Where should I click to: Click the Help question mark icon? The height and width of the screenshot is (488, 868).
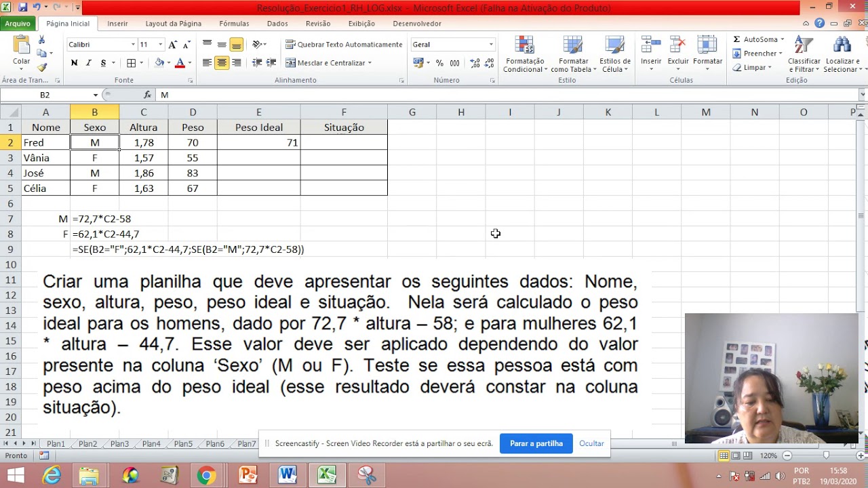[821, 23]
